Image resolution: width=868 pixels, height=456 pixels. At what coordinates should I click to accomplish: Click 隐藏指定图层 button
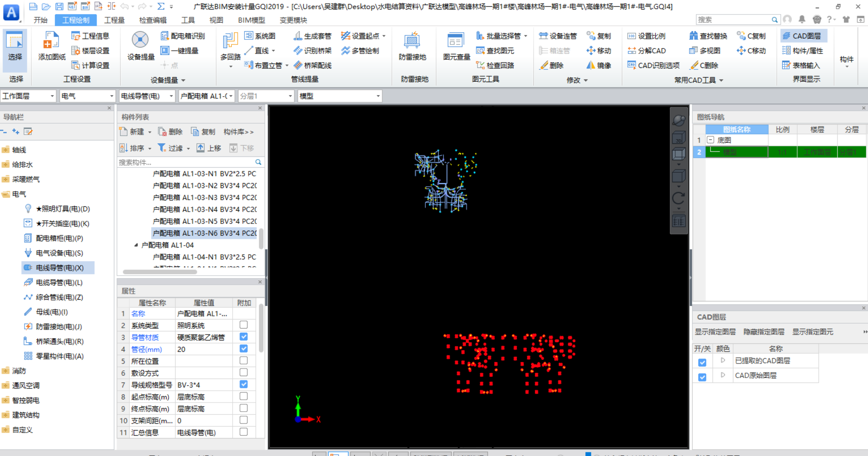click(764, 332)
